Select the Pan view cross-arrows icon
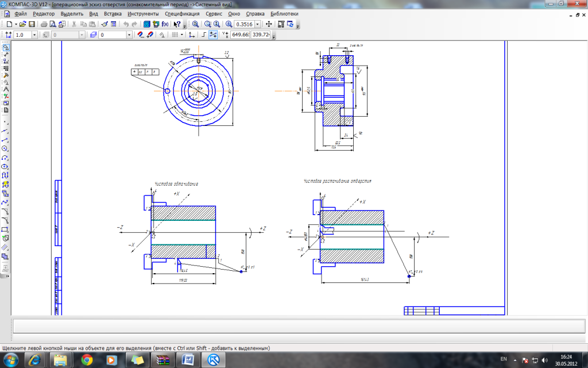 [x=269, y=24]
